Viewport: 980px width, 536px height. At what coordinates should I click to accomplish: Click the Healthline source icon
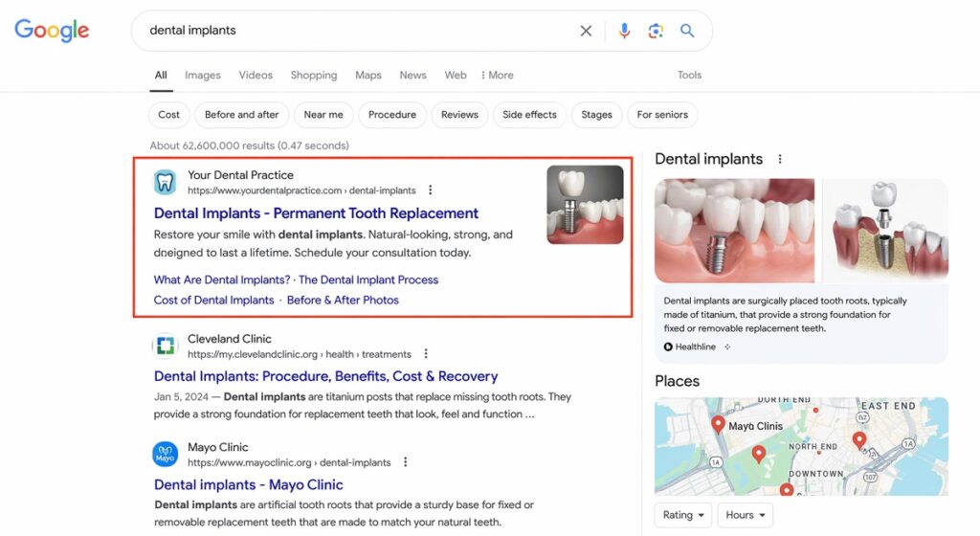coord(668,346)
